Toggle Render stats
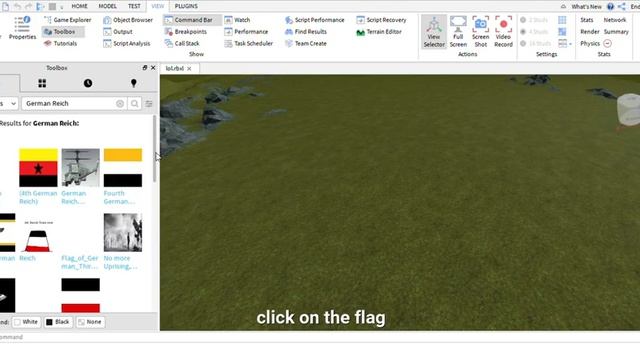This screenshot has height=360, width=640. click(590, 31)
